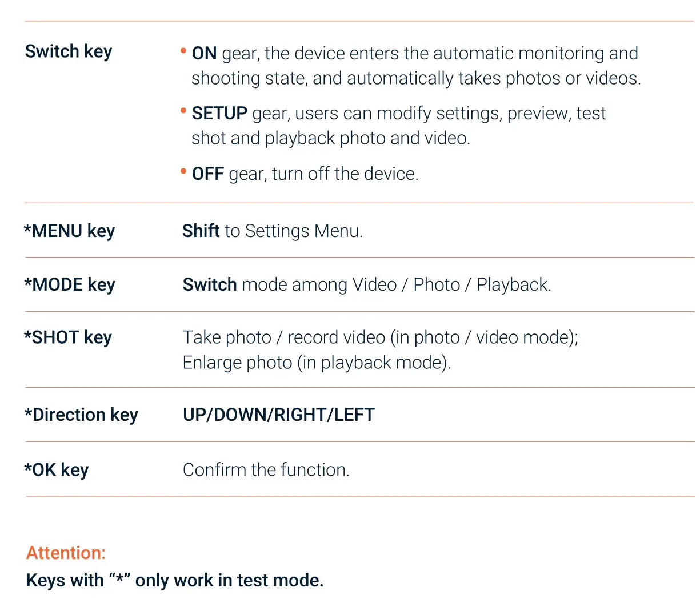Click the "Take photo / record video" line
Image resolution: width=700 pixels, height=615 pixels.
click(380, 337)
